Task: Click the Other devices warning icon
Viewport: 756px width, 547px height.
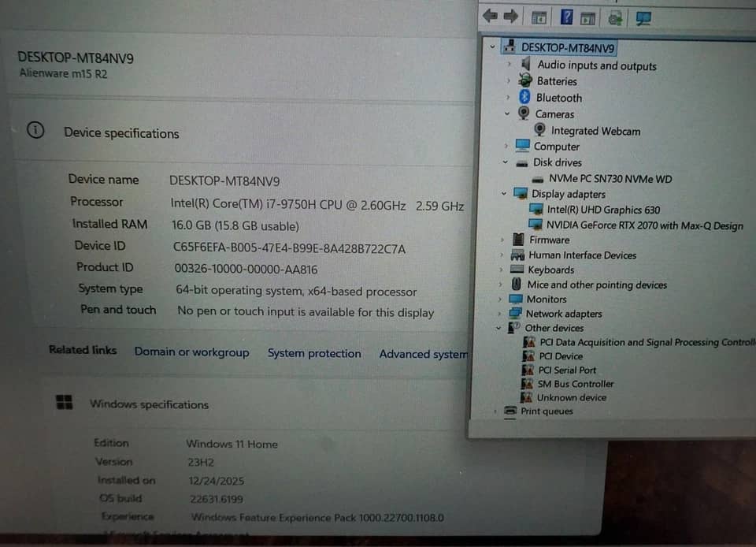Action: click(x=513, y=328)
